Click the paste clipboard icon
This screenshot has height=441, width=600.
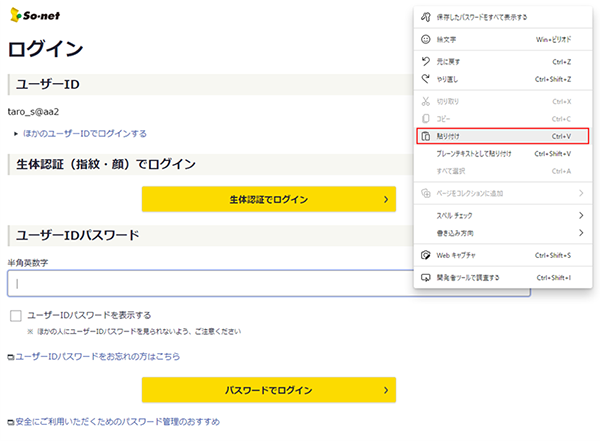tap(426, 136)
